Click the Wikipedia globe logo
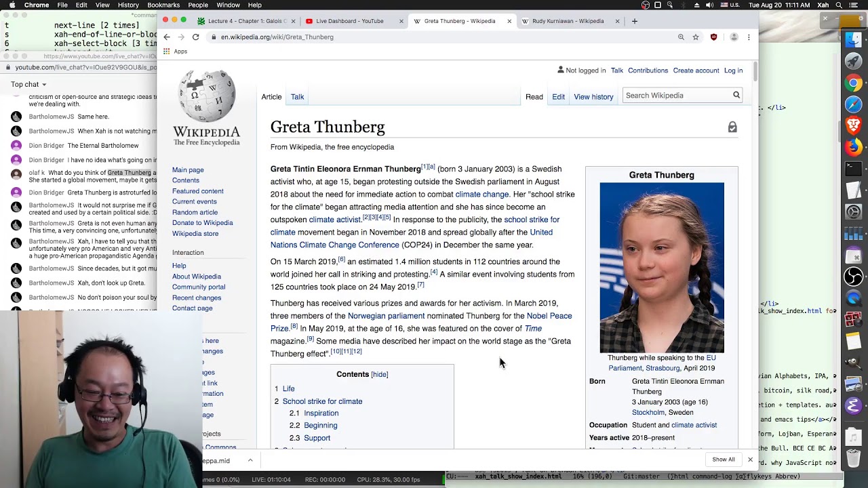Image resolution: width=868 pixels, height=488 pixels. (207, 97)
